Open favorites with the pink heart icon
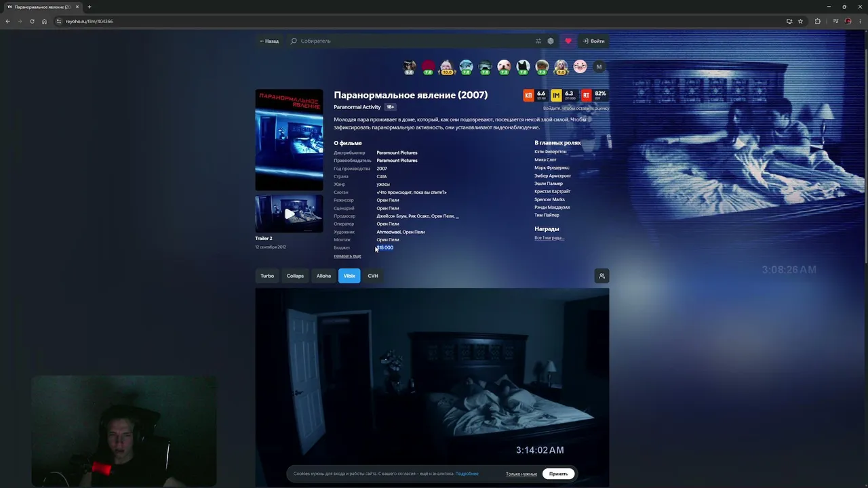The image size is (868, 488). pos(568,41)
